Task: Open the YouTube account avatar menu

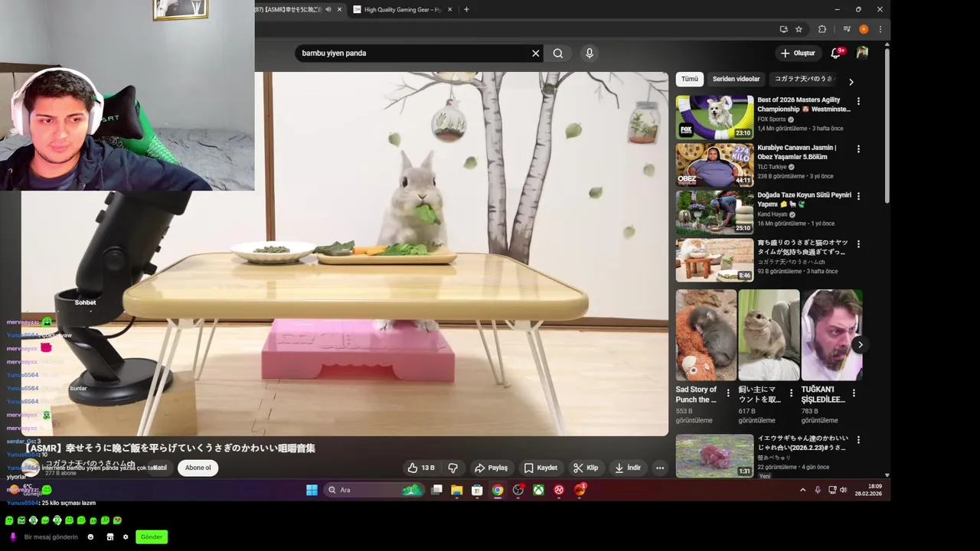Action: [862, 53]
